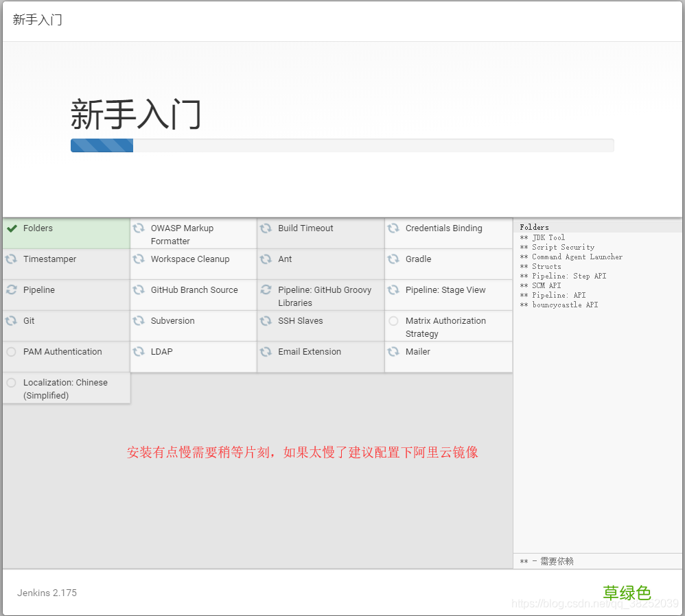The width and height of the screenshot is (685, 616).
Task: Click the spinner icon beside Pipeline
Action: click(12, 289)
